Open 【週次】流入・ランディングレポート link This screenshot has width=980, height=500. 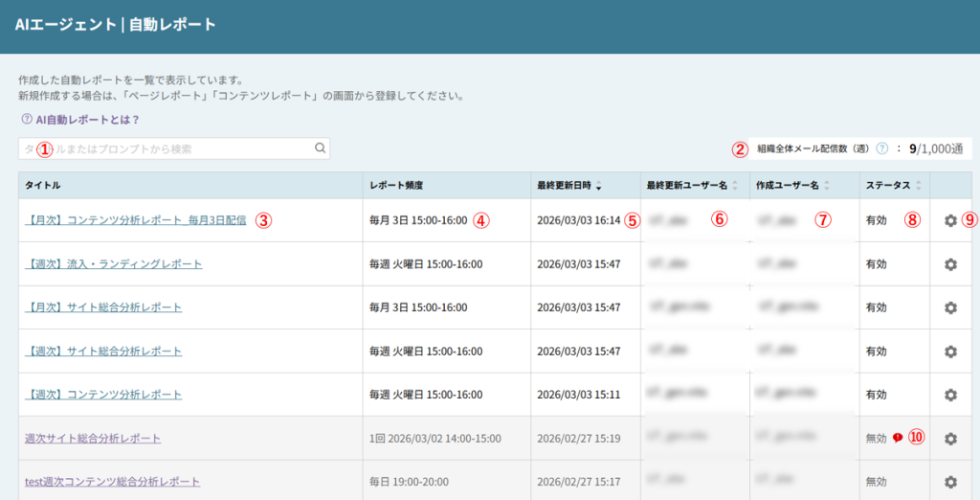(113, 264)
